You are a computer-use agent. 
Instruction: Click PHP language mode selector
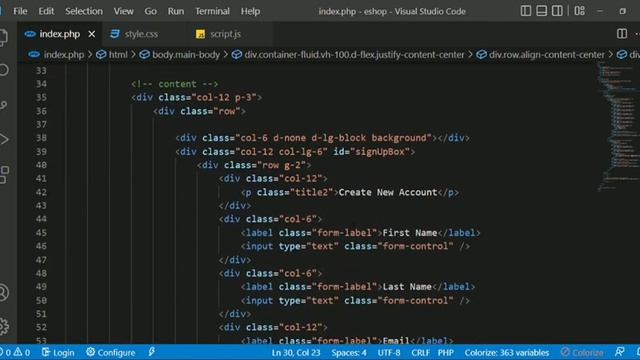pos(446,353)
